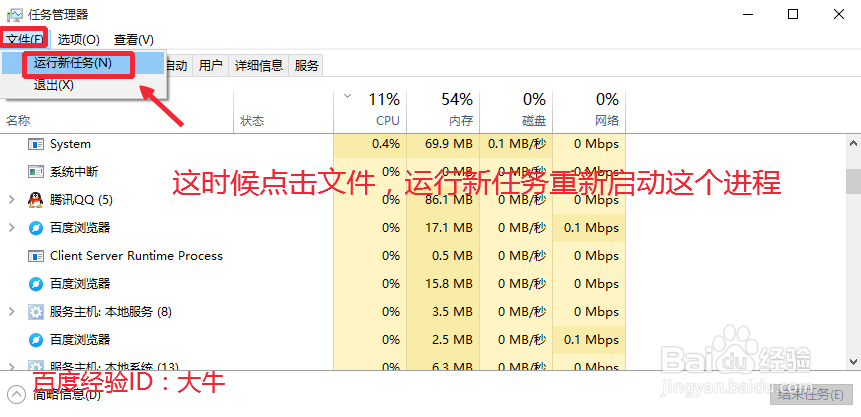Open the 查看(V) menu
This screenshot has height=417, width=861.
pos(133,40)
